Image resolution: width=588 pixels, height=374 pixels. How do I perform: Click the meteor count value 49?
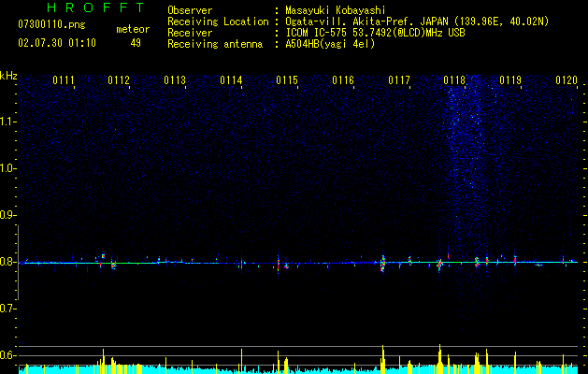(136, 43)
